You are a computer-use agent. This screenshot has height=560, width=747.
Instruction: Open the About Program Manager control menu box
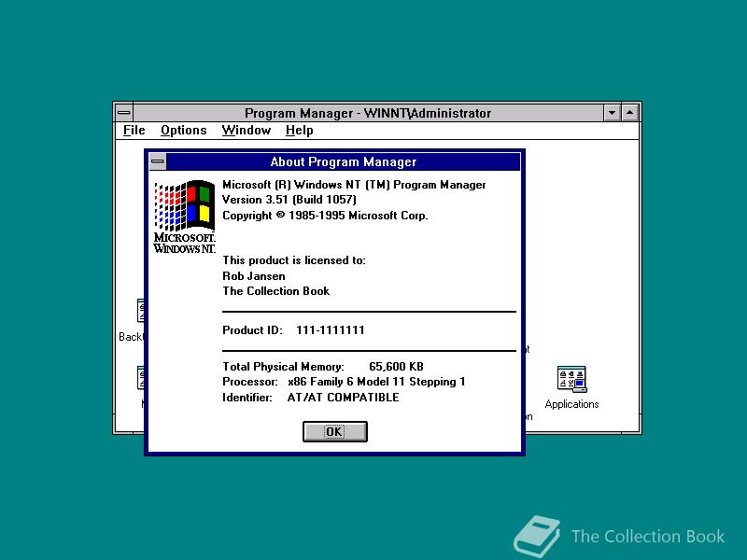point(158,161)
